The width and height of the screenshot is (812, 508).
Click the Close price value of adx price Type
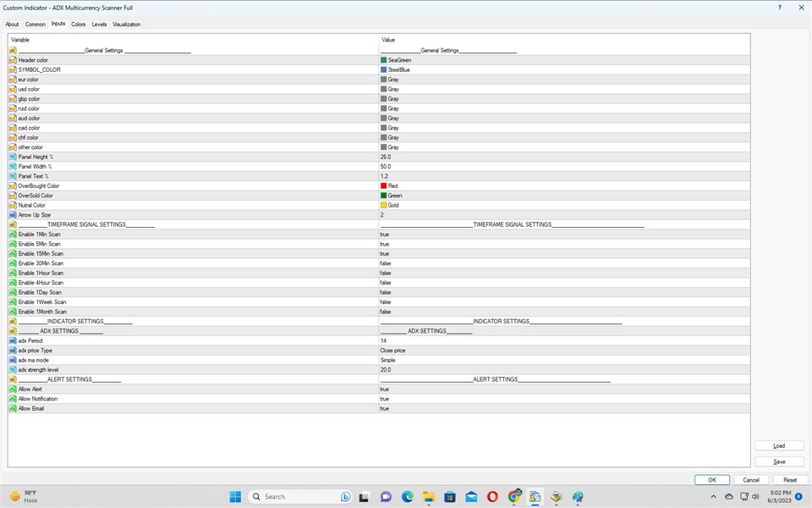pyautogui.click(x=393, y=351)
